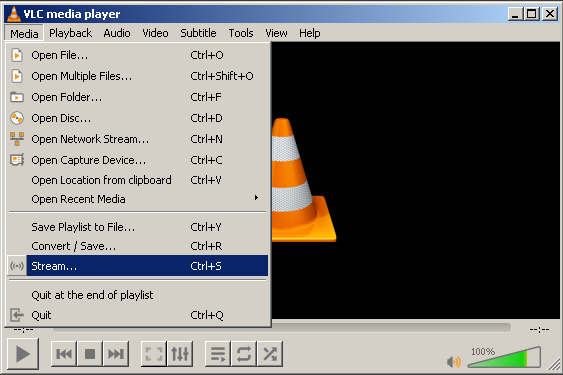Open the Help menu
The width and height of the screenshot is (563, 375).
click(310, 33)
